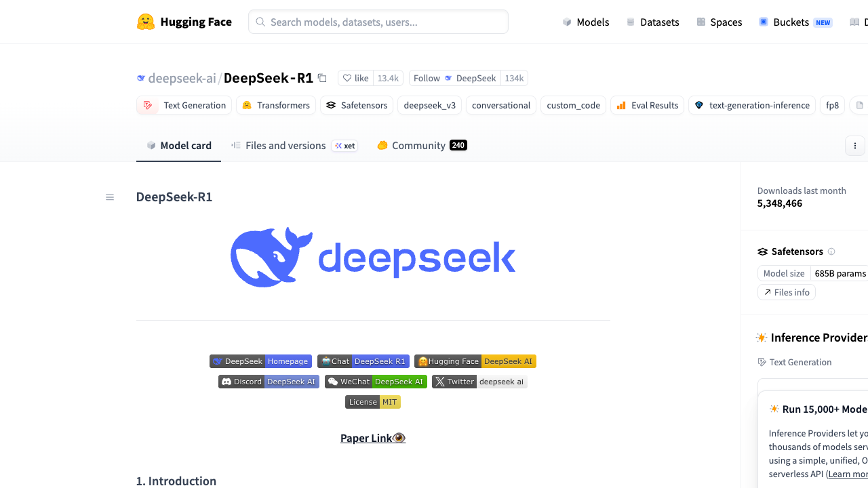Open Text Generation task link in sidebar

pyautogui.click(x=795, y=362)
